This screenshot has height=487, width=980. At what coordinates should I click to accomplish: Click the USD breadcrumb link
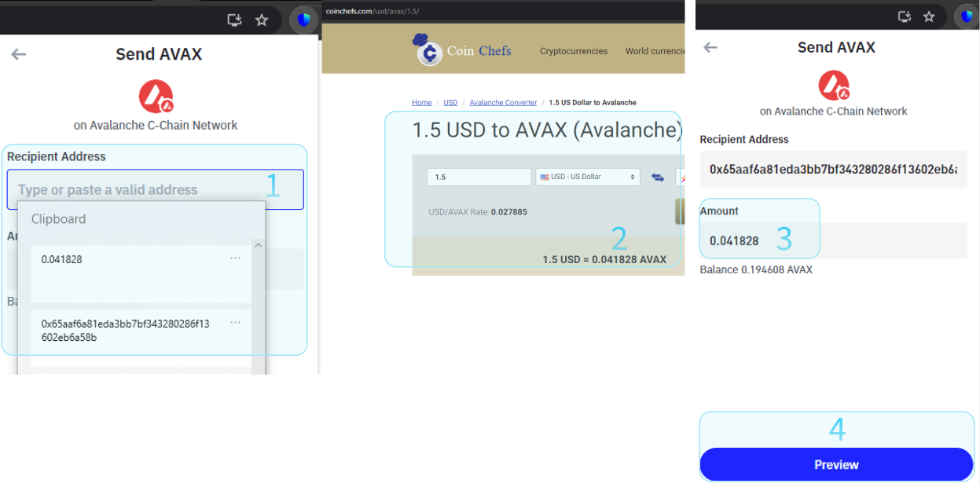coord(450,103)
